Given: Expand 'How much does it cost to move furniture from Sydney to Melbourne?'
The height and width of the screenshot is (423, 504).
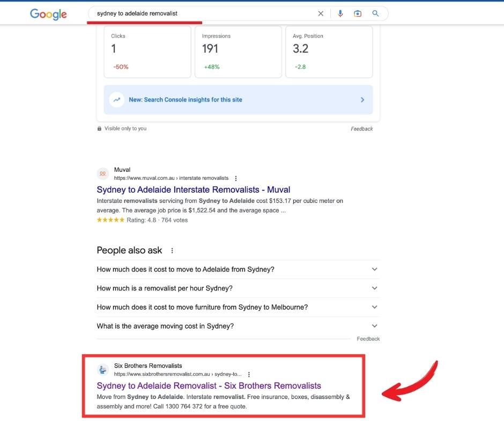Looking at the screenshot, I should click(x=238, y=308).
